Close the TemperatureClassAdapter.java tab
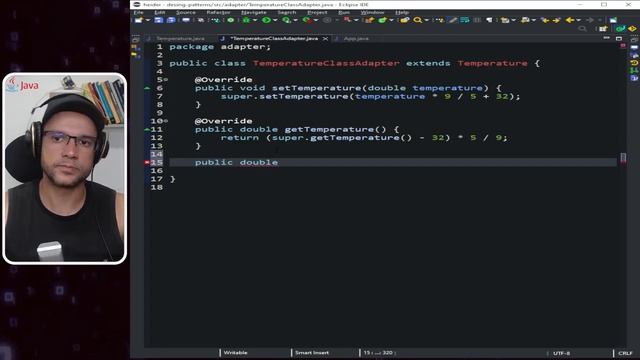The image size is (640, 360). pos(325,38)
